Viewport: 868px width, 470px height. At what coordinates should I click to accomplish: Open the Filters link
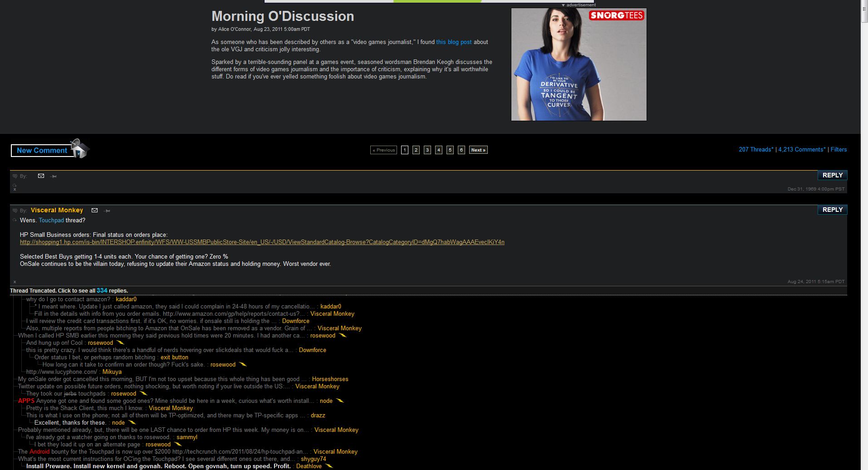click(x=839, y=150)
